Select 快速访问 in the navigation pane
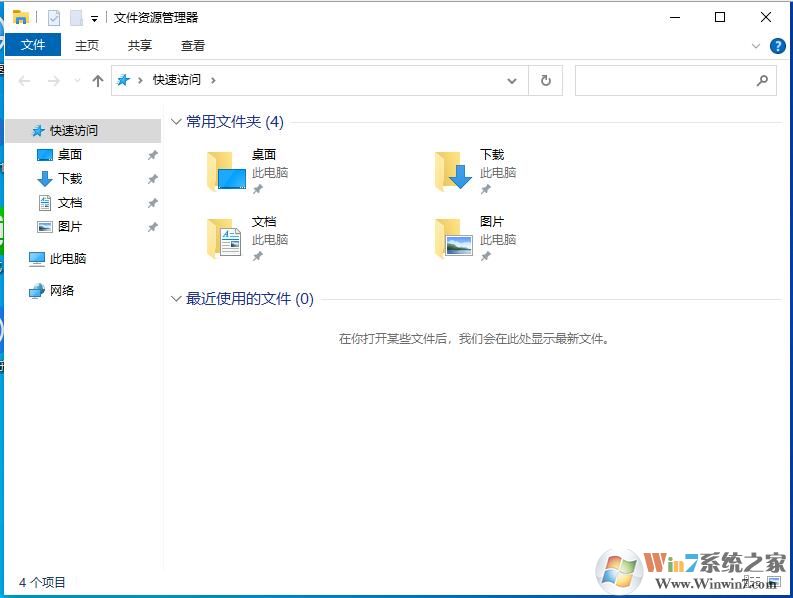The width and height of the screenshot is (793, 598). (83, 131)
